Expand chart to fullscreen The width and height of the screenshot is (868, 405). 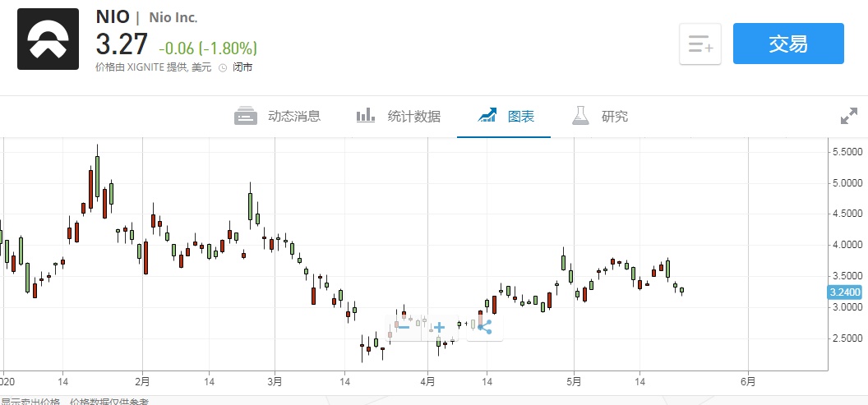(x=849, y=116)
